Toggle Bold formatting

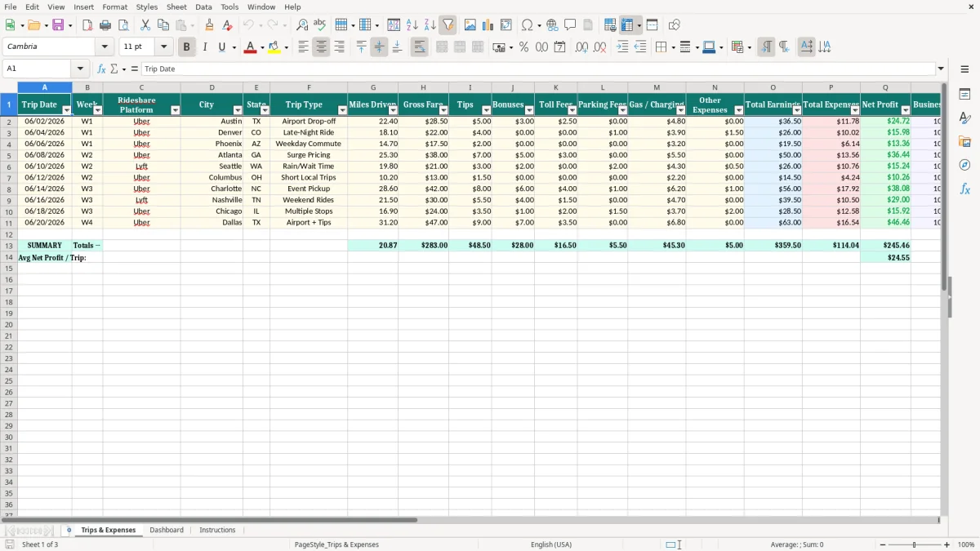click(186, 47)
